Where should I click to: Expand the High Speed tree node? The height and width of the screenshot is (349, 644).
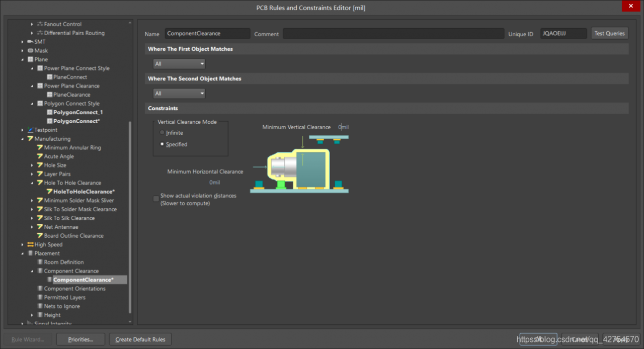tap(23, 244)
